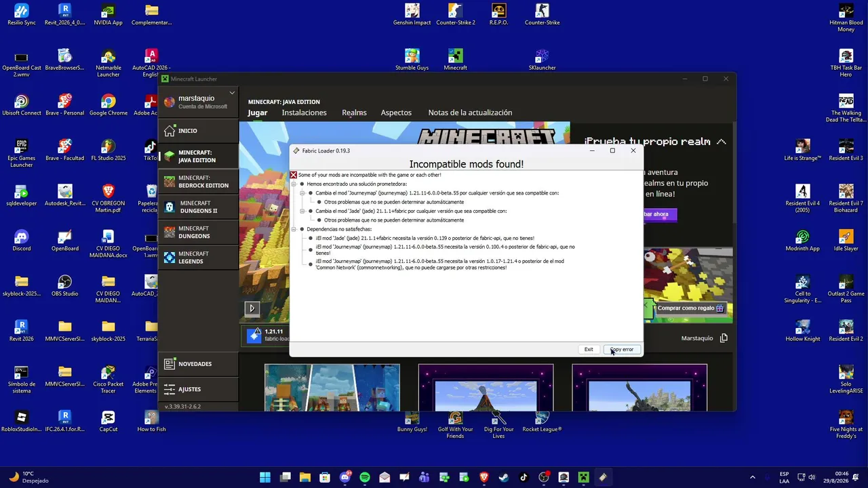Open FL Studio 2025 desktop icon
The height and width of the screenshot is (488, 868).
(108, 150)
